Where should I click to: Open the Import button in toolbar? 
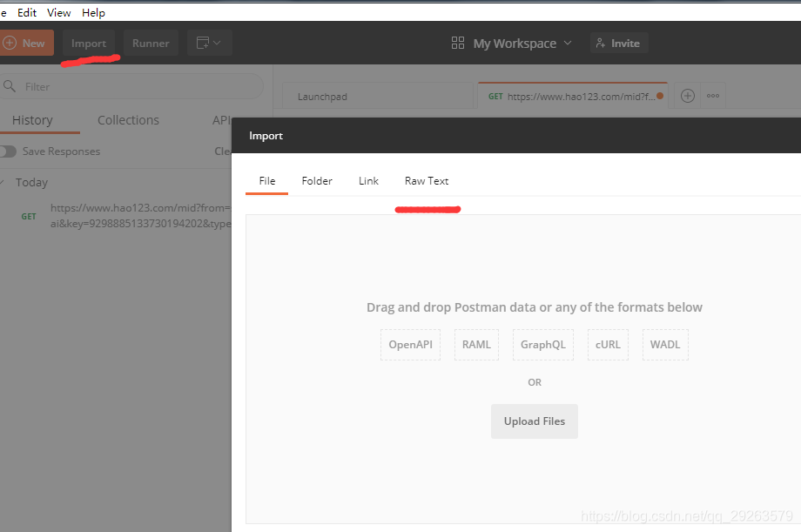(89, 43)
